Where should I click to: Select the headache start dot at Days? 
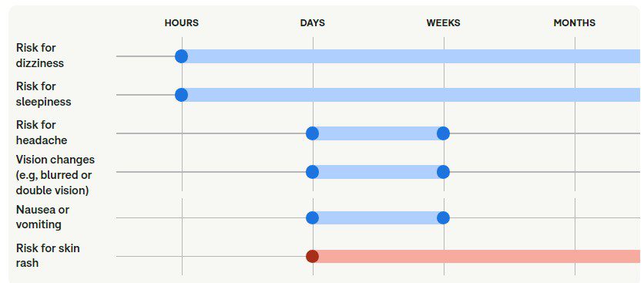point(313,133)
